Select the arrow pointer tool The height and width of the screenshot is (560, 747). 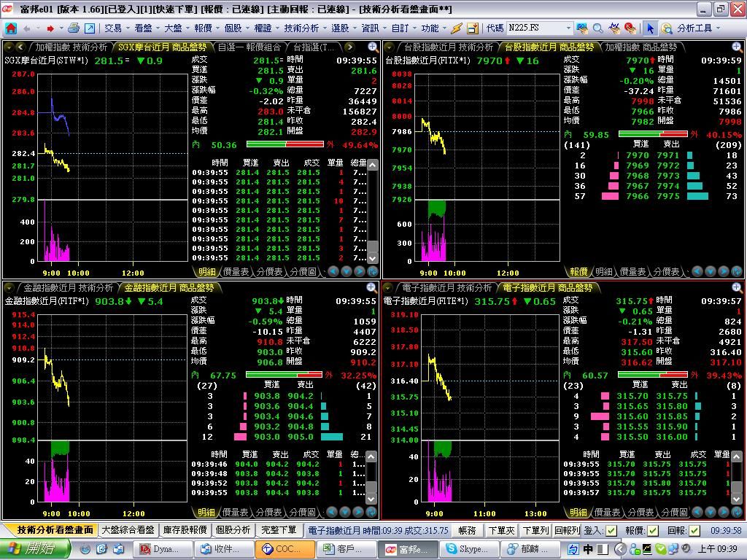click(x=650, y=28)
